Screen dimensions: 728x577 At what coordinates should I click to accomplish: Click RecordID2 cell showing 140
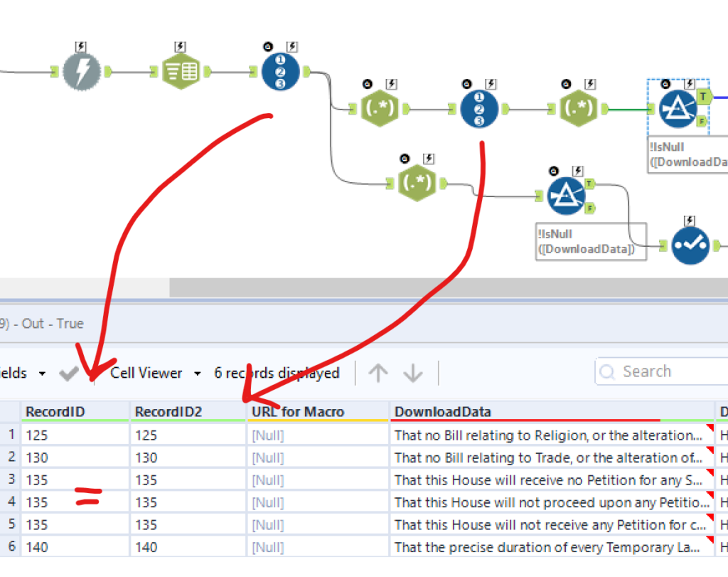point(188,547)
